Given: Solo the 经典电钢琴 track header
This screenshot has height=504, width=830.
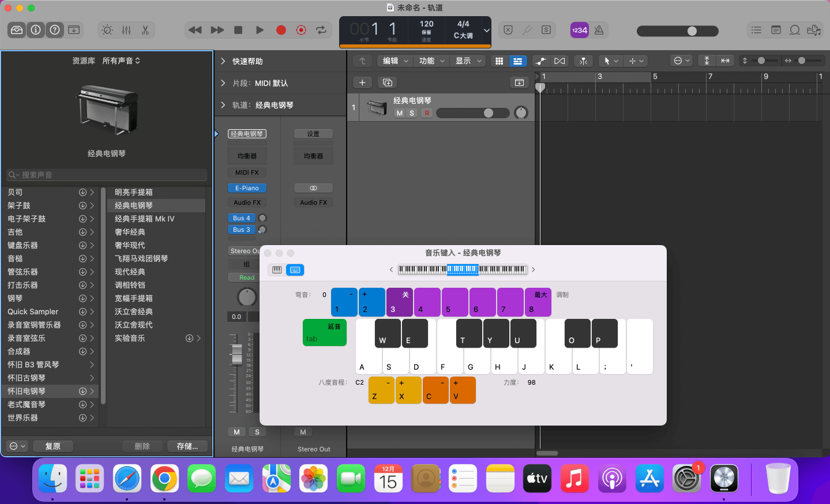Looking at the screenshot, I should (412, 113).
